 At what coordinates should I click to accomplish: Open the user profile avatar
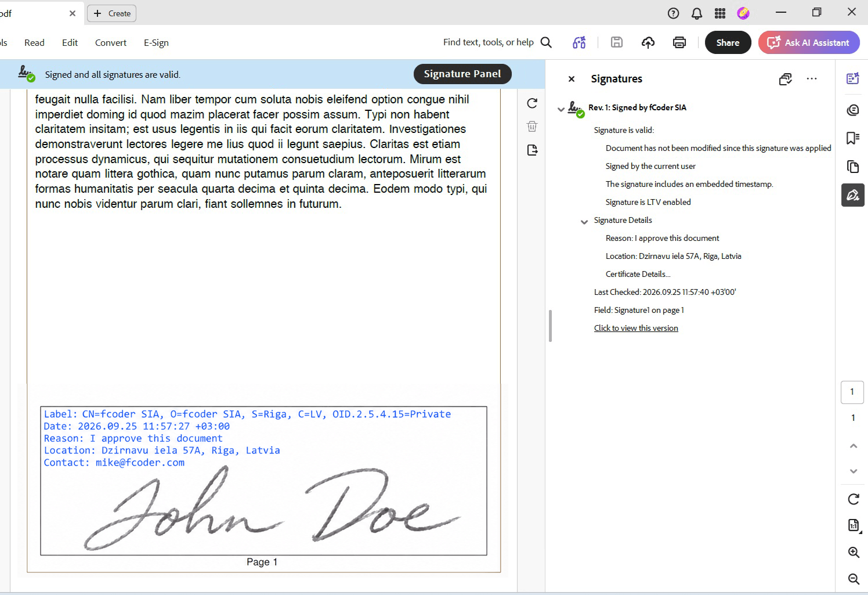click(743, 13)
